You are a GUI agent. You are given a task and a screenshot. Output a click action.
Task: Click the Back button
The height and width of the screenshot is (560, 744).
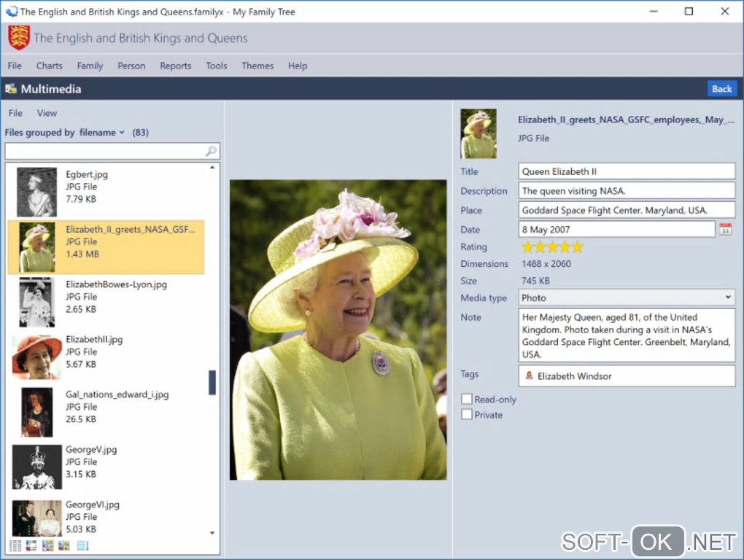pyautogui.click(x=721, y=89)
